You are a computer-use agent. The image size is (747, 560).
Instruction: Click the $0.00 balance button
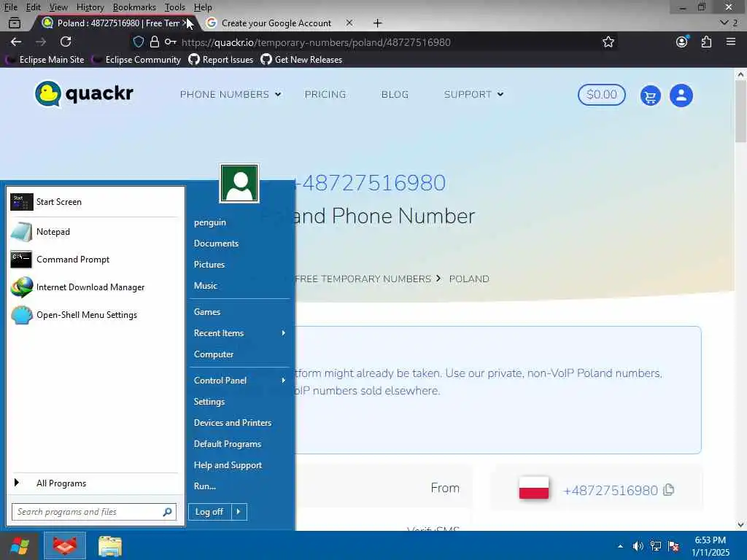[x=601, y=94]
